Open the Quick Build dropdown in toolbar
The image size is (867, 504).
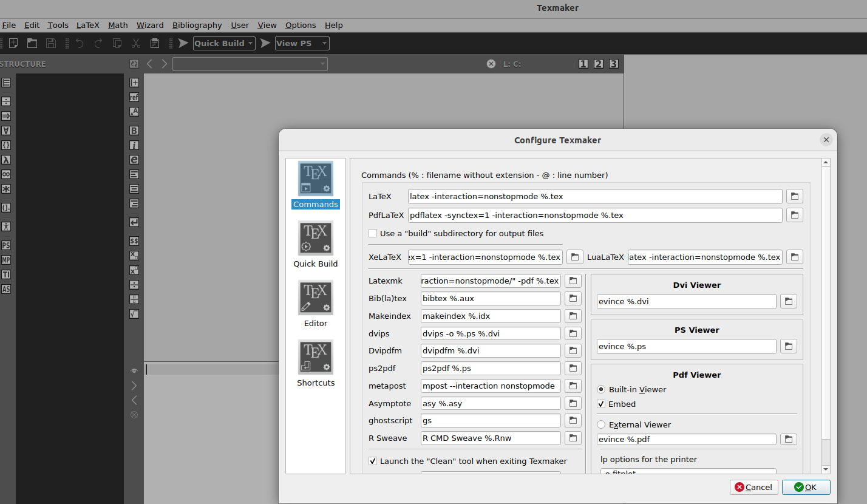pos(224,43)
